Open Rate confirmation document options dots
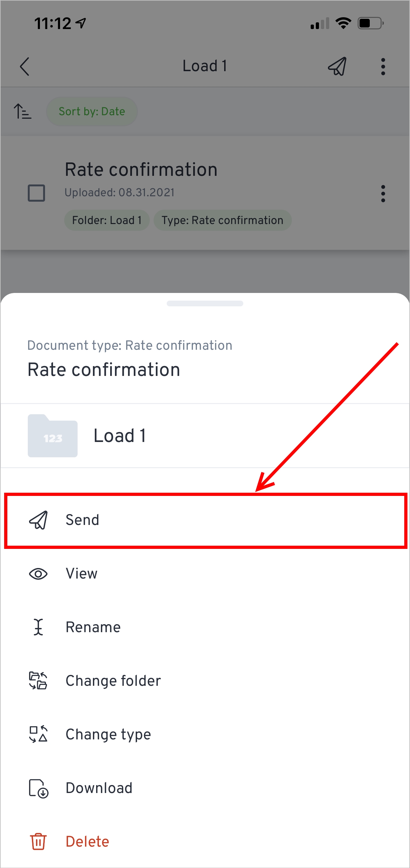 point(383,193)
